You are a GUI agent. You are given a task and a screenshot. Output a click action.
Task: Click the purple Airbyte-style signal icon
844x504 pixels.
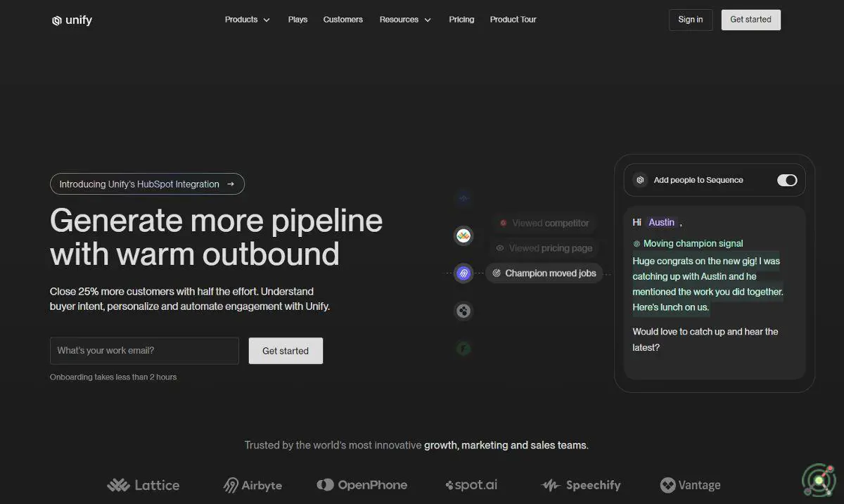pyautogui.click(x=463, y=273)
